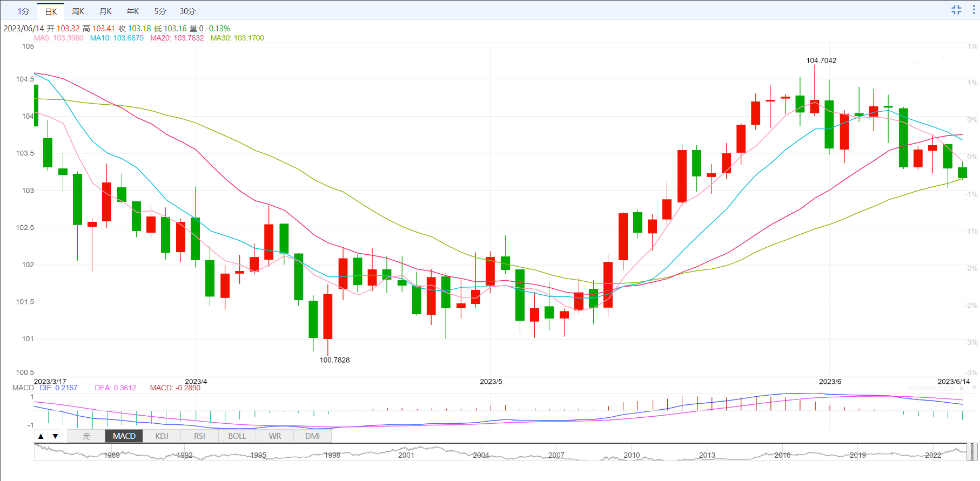This screenshot has width=980, height=481.
Task: Click the faded down triangle under 2023/6/14
Action: coord(974,388)
